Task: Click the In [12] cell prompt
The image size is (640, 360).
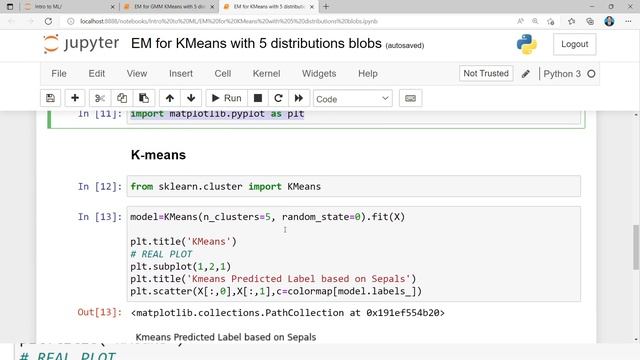Action: [100, 187]
